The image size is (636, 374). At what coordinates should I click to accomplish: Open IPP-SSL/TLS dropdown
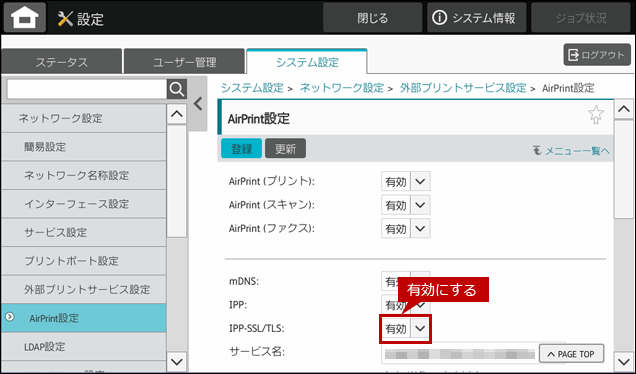[406, 329]
